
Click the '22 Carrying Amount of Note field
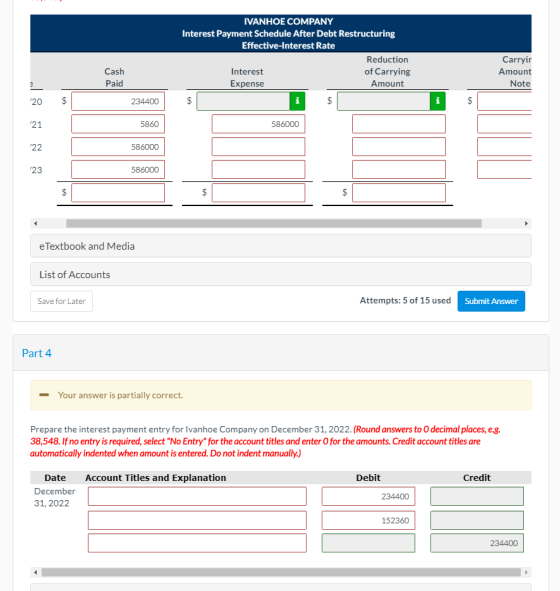tap(504, 147)
